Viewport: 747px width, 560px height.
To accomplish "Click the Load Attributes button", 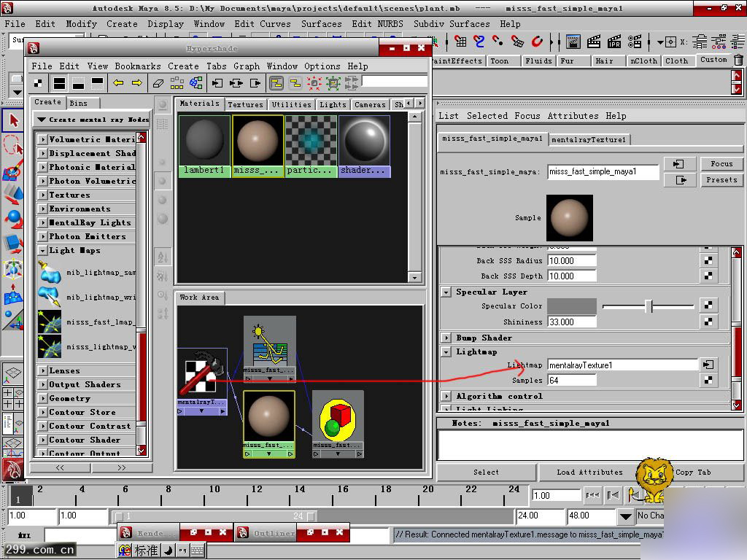I will point(589,472).
